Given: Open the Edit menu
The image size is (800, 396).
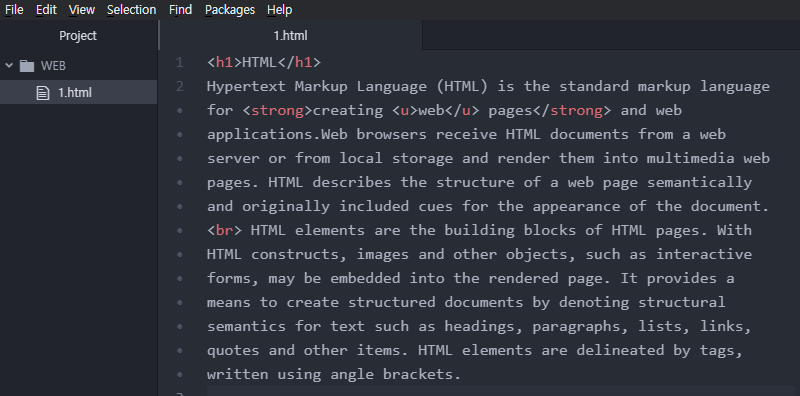Looking at the screenshot, I should [46, 10].
